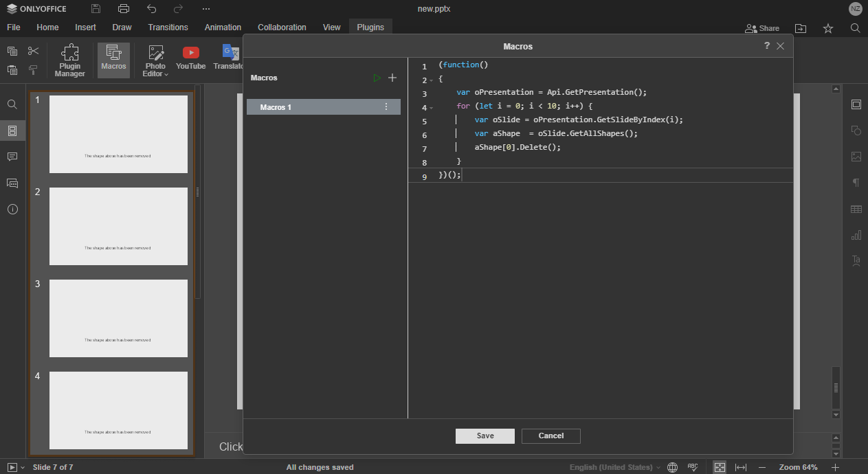Screen dimensions: 868x474
Task: Zoom in with plus button
Action: tap(836, 467)
